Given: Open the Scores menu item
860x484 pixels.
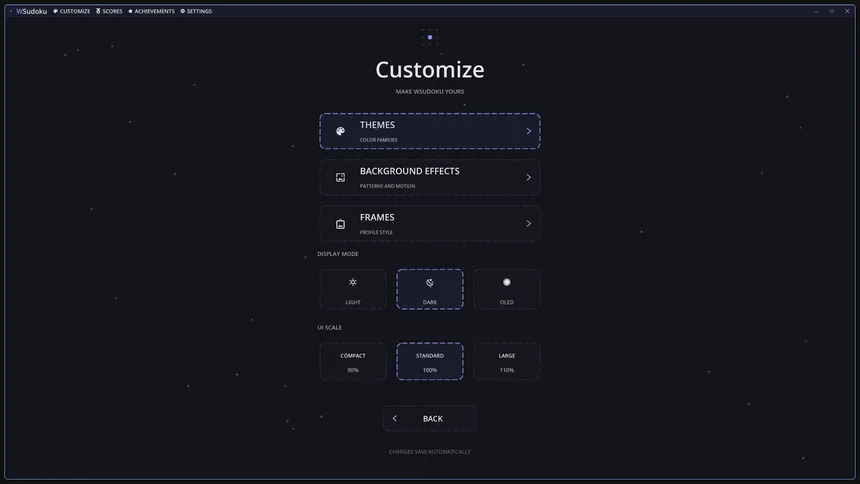Looking at the screenshot, I should pyautogui.click(x=109, y=11).
